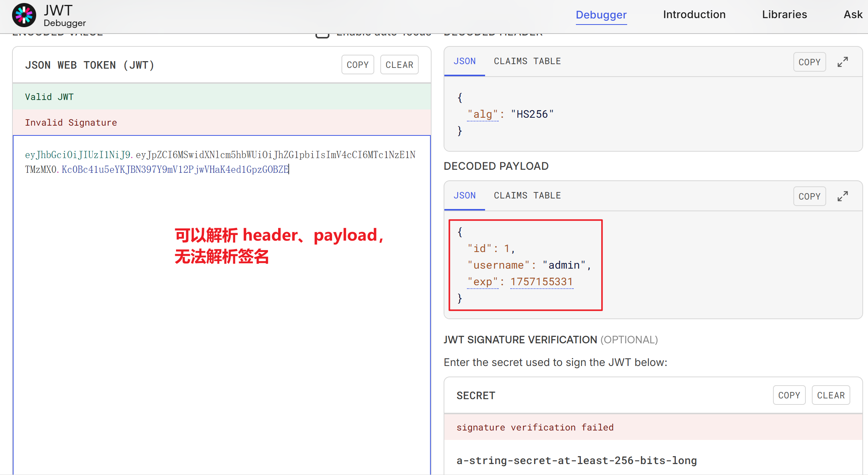Go to the Introduction page
The height and width of the screenshot is (475, 868).
pyautogui.click(x=694, y=14)
